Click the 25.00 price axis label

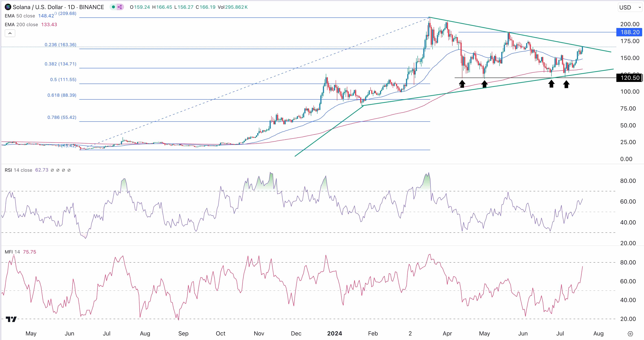tap(628, 142)
